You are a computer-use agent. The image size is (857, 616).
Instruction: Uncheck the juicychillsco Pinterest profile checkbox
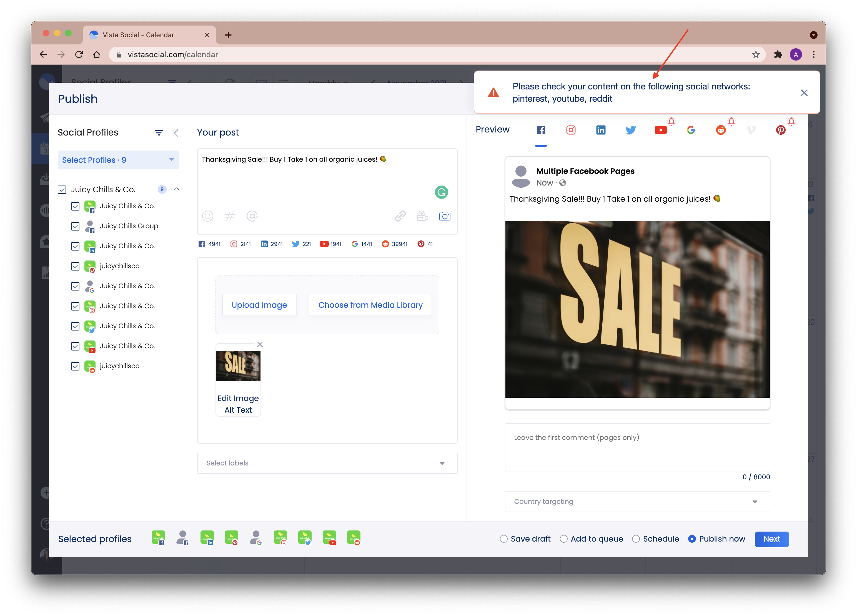[75, 266]
